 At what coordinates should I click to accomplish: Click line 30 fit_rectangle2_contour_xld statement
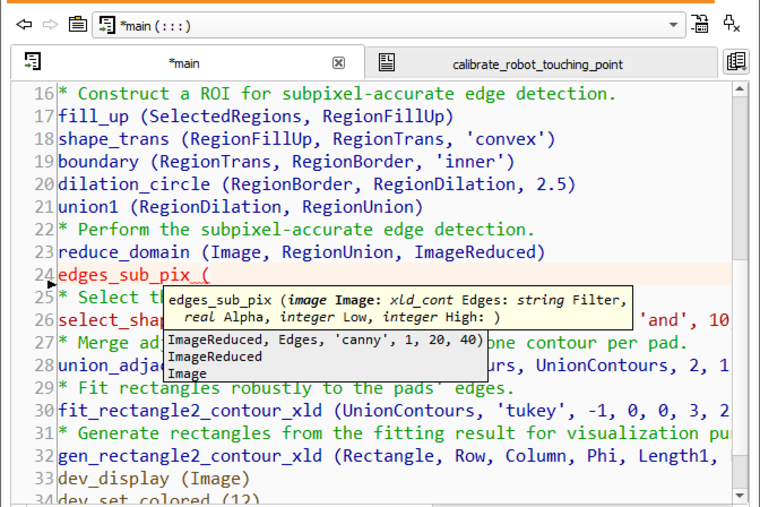coord(394,411)
